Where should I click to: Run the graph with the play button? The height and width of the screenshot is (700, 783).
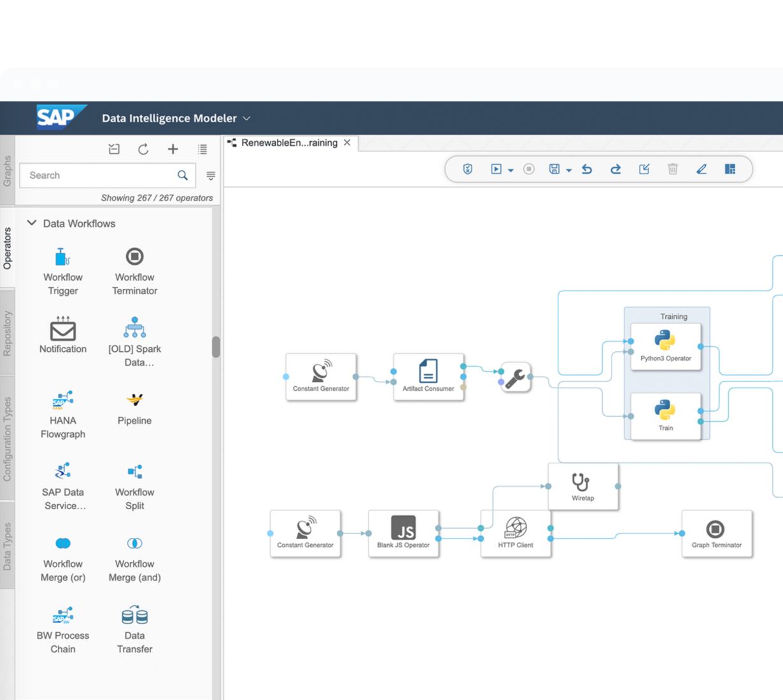coord(496,169)
